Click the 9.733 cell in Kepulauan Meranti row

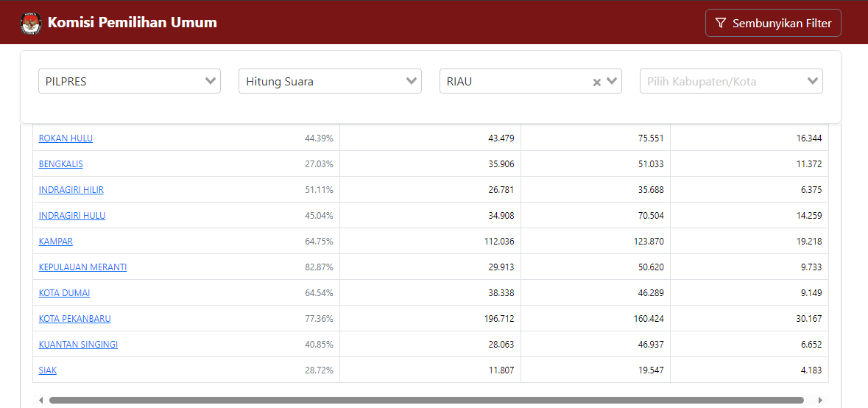point(749,267)
